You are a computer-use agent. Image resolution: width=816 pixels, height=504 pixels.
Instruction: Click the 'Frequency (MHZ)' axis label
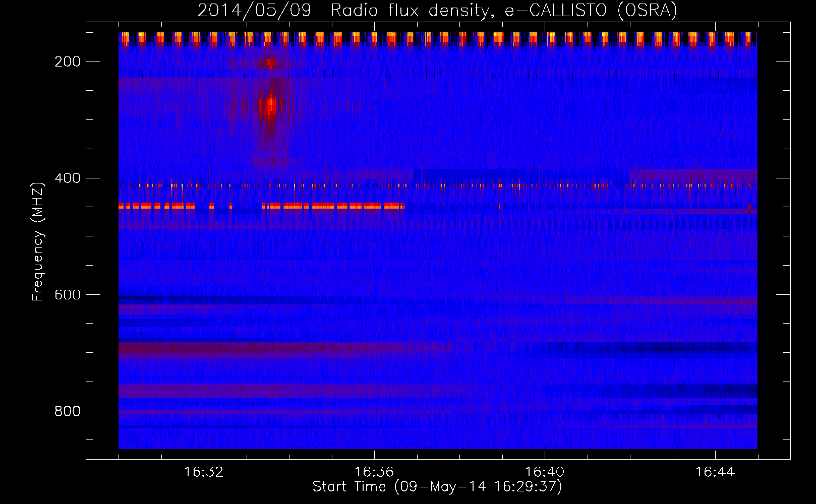click(x=38, y=242)
